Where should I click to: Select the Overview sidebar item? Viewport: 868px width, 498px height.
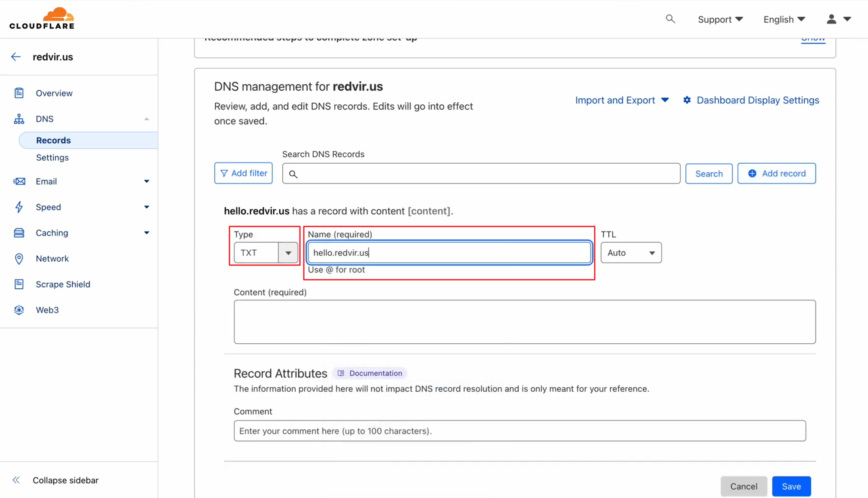[x=54, y=93]
